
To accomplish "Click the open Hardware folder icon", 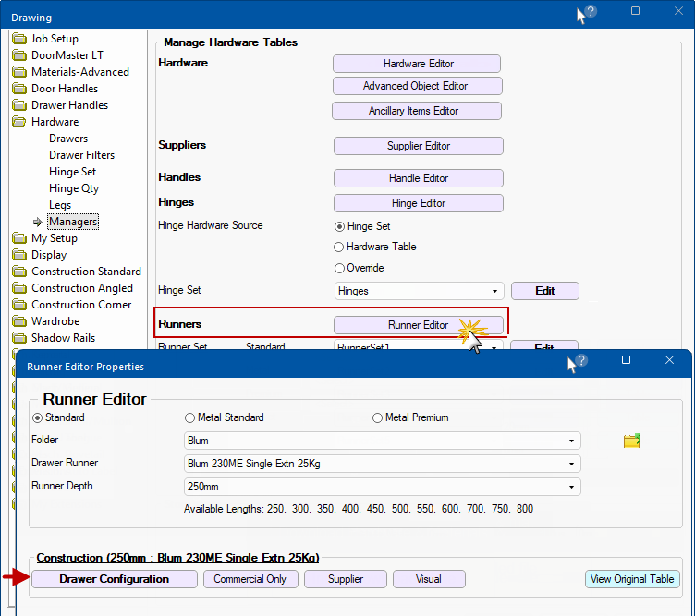I will [19, 122].
